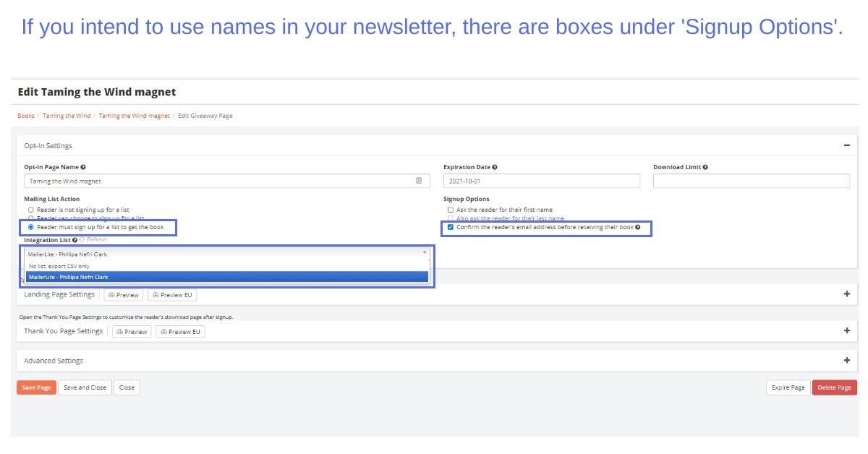
Task: Click icon inside Opt-In Page Name field
Action: pyautogui.click(x=419, y=181)
